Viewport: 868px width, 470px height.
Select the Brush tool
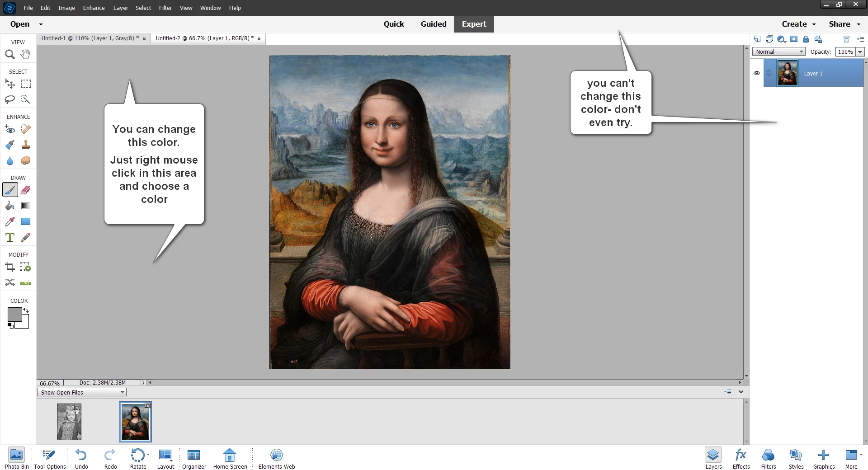10,190
